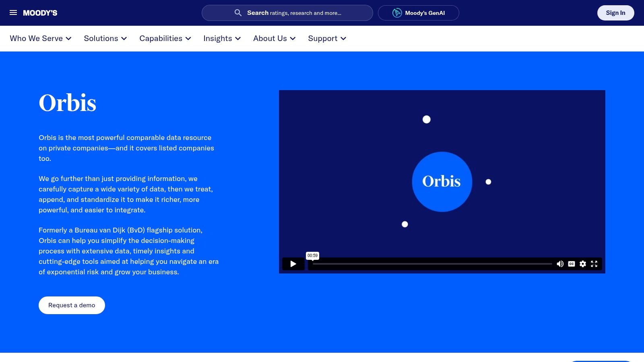644x362 pixels.
Task: Open video settings gear
Action: pos(582,264)
